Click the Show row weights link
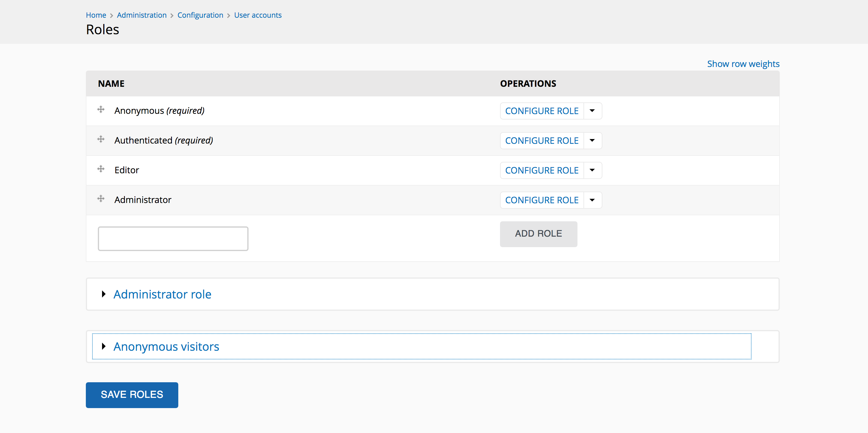This screenshot has height=433, width=868. click(743, 64)
